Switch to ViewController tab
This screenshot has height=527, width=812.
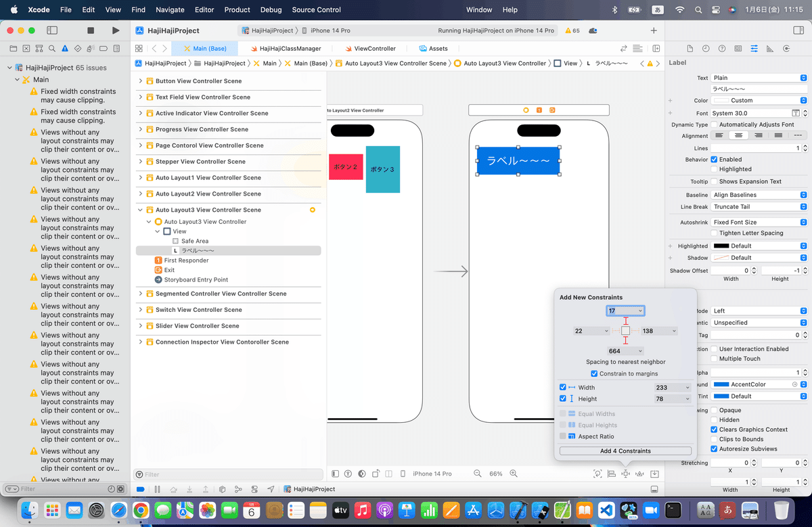click(370, 49)
